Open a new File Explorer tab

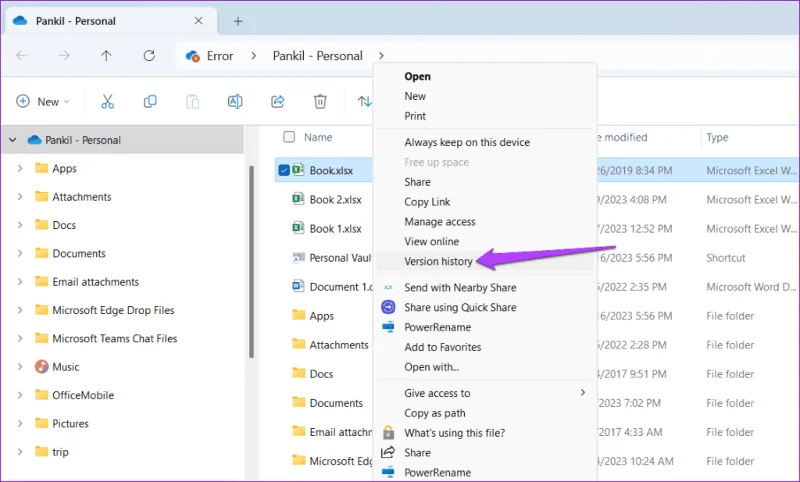tap(238, 21)
